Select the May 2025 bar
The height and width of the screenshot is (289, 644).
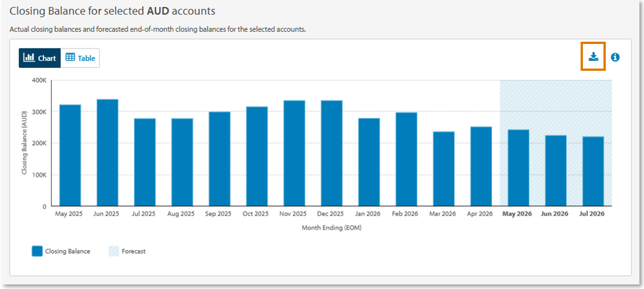click(x=70, y=155)
